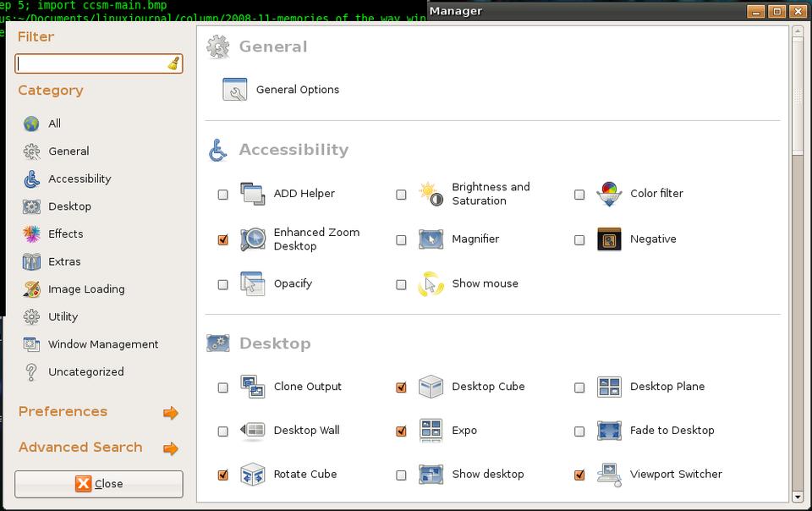Open the Viewport Switcher plugin icon
Image resolution: width=812 pixels, height=511 pixels.
click(x=609, y=475)
